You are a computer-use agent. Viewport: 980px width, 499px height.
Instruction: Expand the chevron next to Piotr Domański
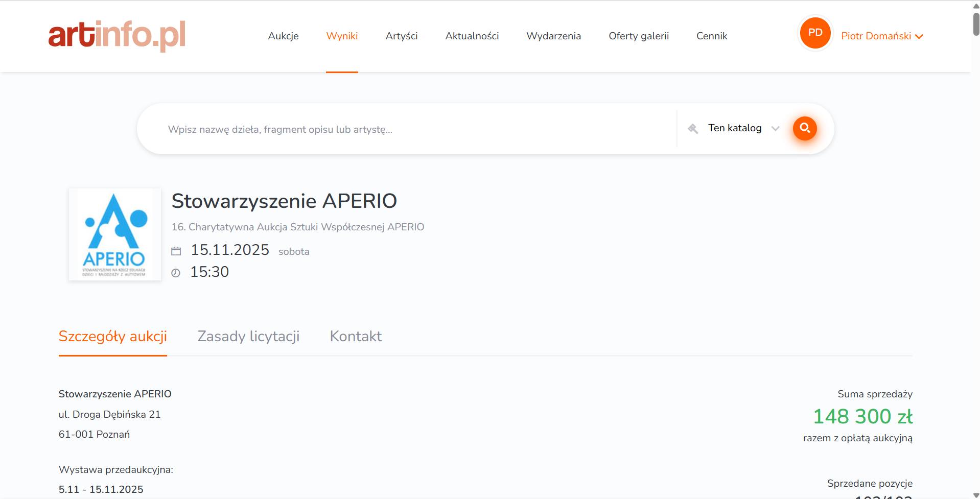(x=919, y=36)
